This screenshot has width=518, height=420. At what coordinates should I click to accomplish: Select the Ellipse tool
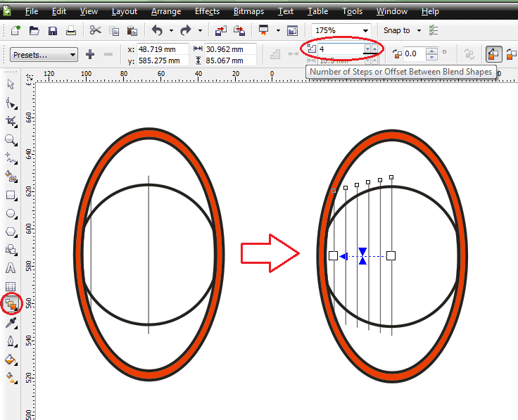coord(11,214)
